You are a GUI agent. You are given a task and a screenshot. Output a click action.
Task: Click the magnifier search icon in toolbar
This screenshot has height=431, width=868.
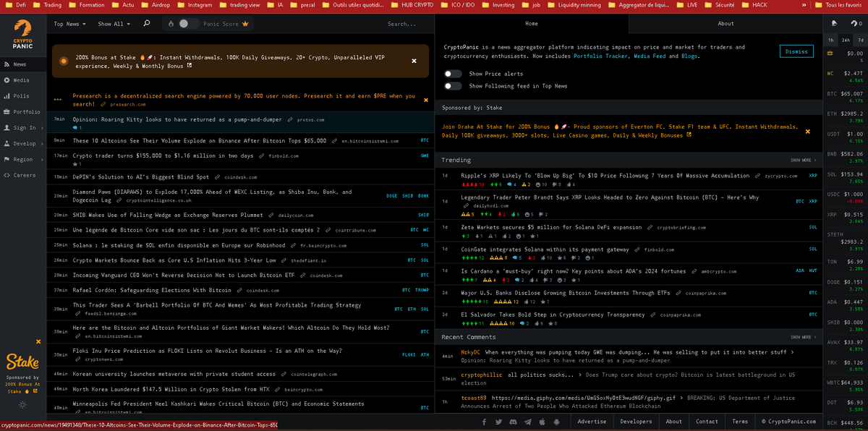tap(147, 24)
